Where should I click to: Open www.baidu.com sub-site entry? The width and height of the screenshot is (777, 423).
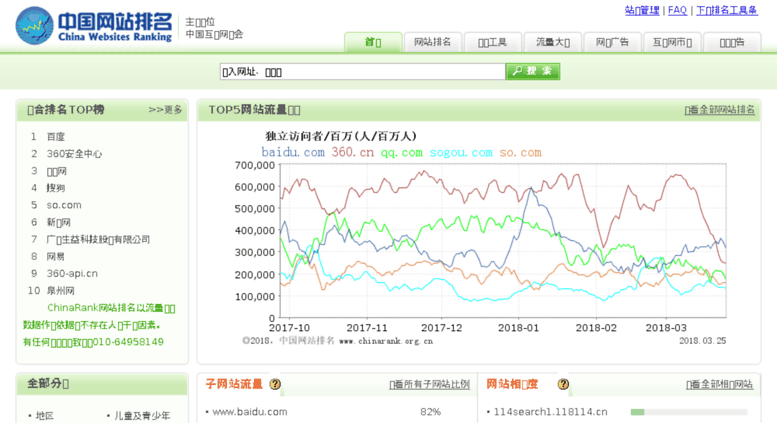(250, 412)
